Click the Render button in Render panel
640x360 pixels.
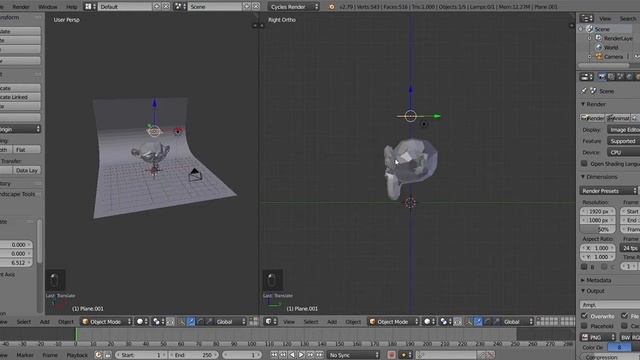pyautogui.click(x=592, y=118)
